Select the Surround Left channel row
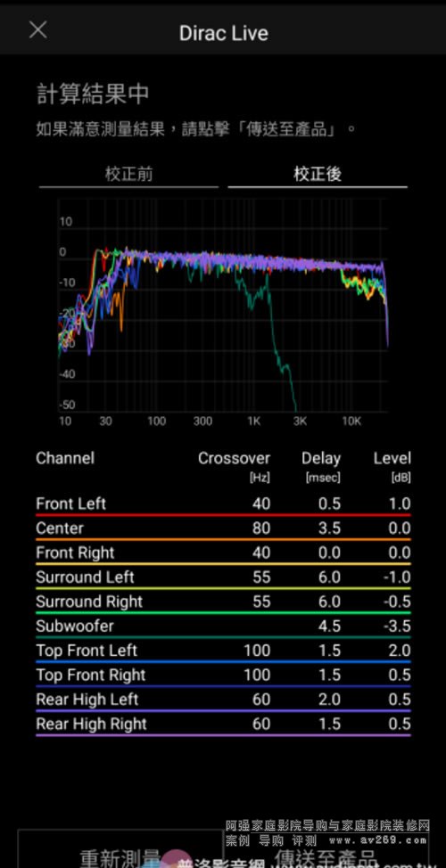446x868 pixels. [x=223, y=577]
